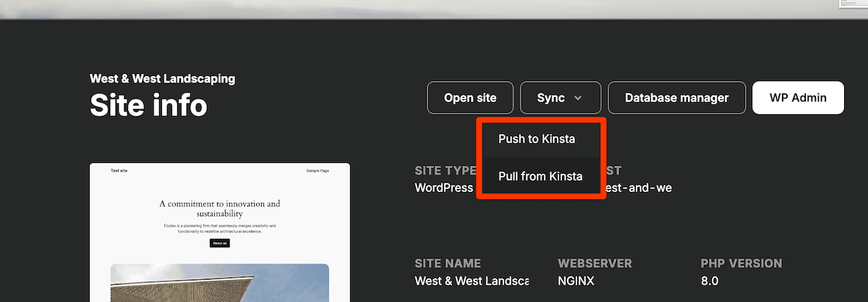
Task: Click Sample Page link in preview
Action: pyautogui.click(x=318, y=171)
